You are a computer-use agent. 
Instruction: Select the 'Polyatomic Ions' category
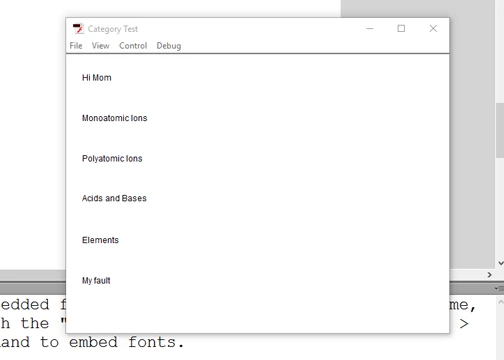pyautogui.click(x=112, y=158)
